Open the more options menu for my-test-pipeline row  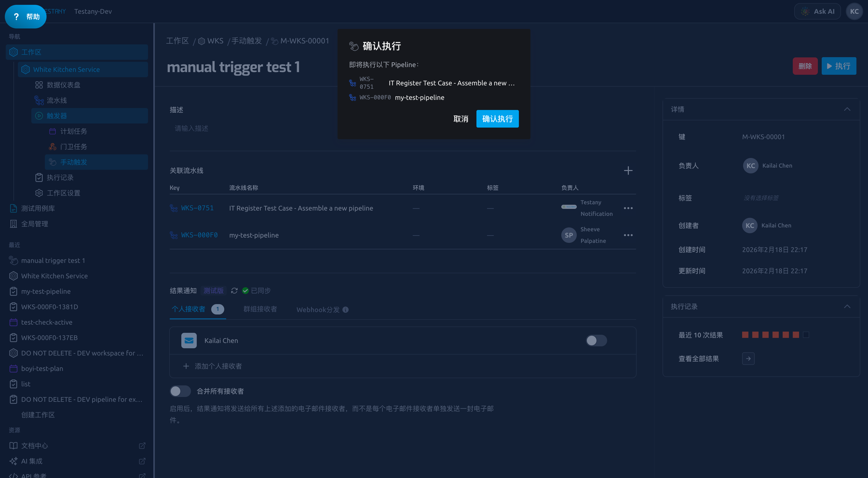(628, 235)
